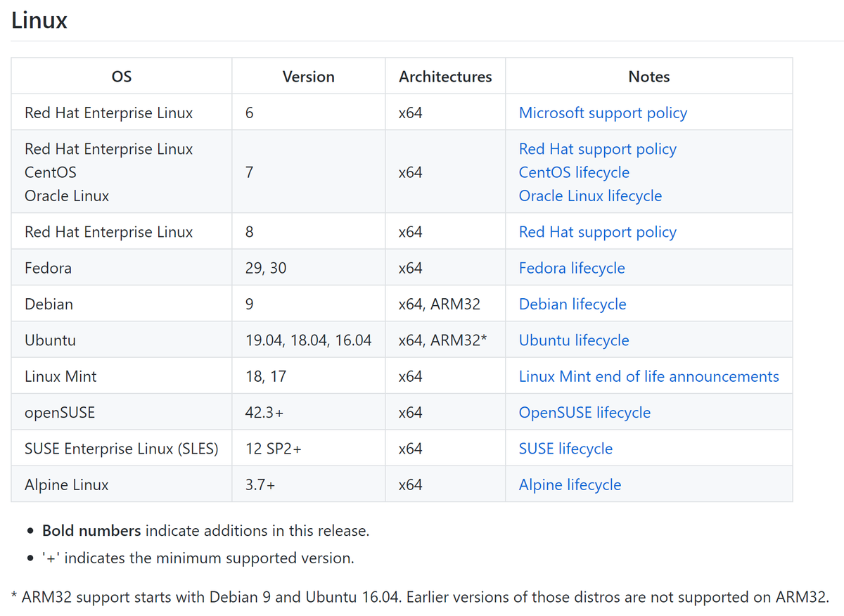The image size is (844, 616).
Task: Click Red Hat support policy above CentOS lifecycle
Action: 597,149
